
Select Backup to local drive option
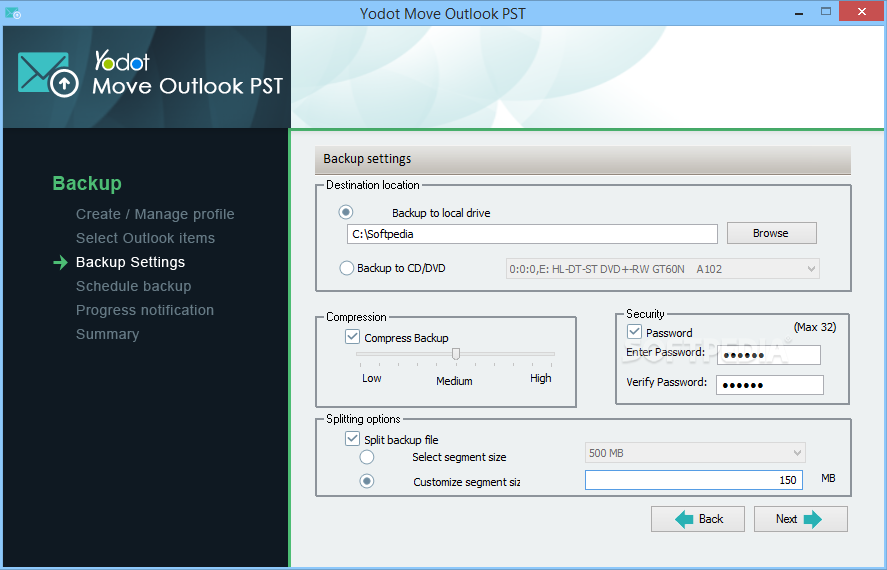346,212
